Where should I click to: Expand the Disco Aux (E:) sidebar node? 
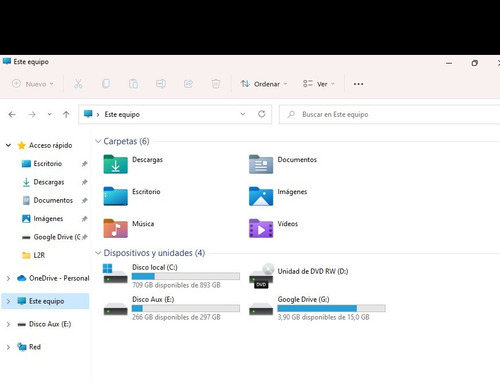[x=8, y=324]
